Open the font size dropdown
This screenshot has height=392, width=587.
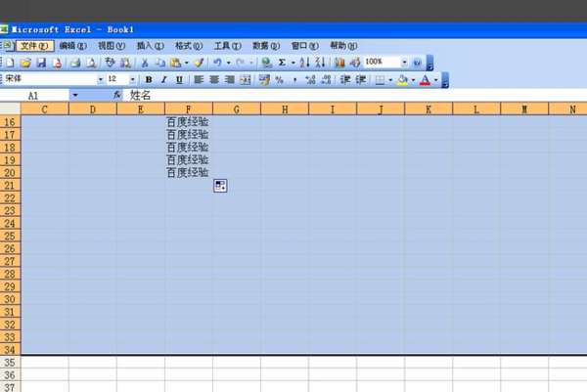[x=134, y=79]
